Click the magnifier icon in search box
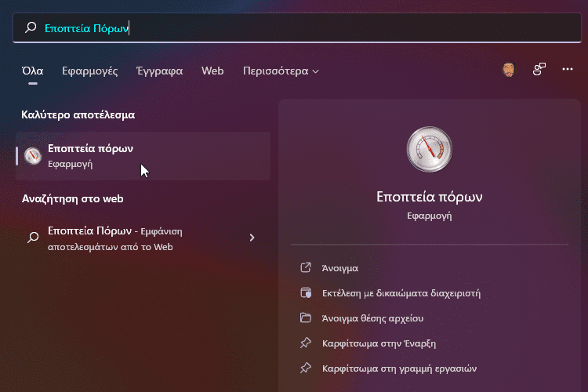The height and width of the screenshot is (392, 588). pos(31,27)
